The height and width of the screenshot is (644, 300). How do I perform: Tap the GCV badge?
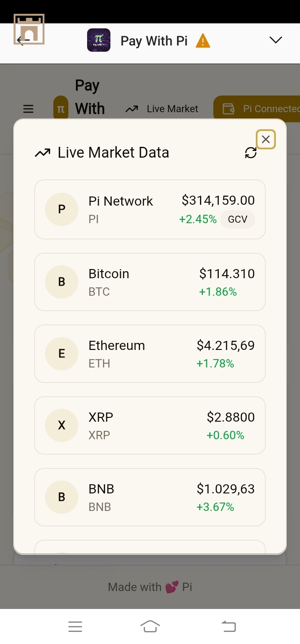point(237,219)
